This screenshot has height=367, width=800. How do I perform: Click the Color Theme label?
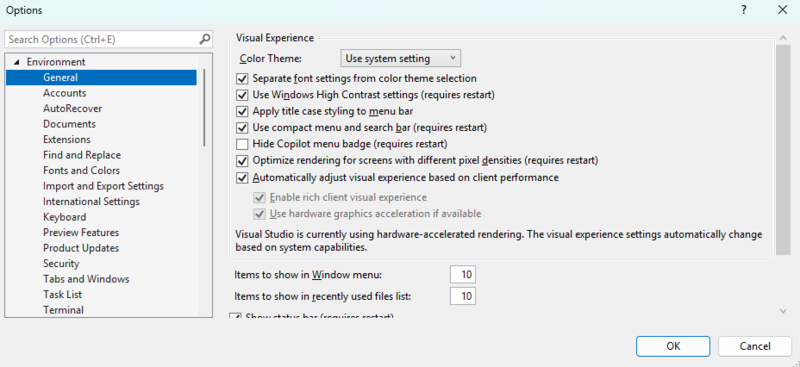pyautogui.click(x=270, y=59)
